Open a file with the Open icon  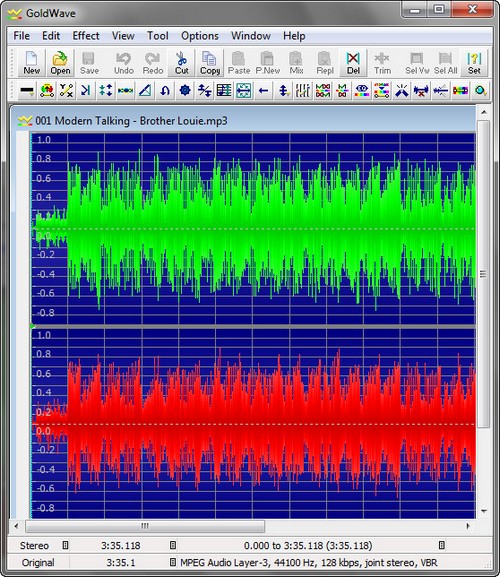pos(60,63)
